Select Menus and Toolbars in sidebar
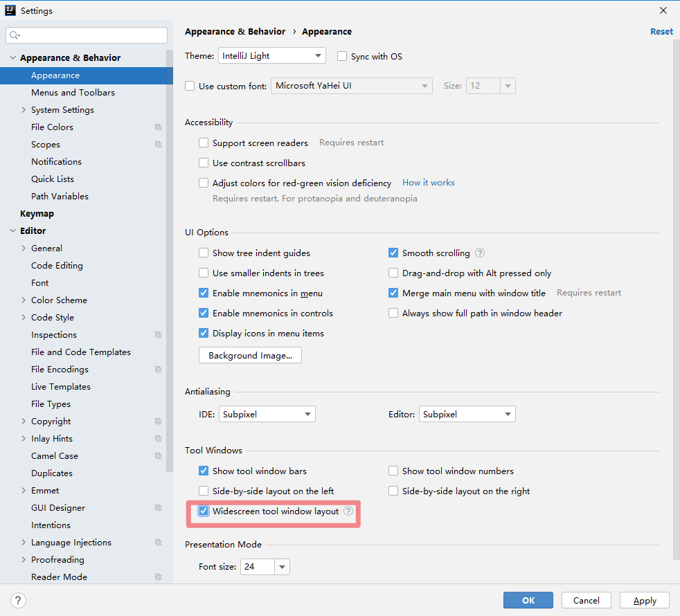This screenshot has width=680, height=616. [x=73, y=93]
